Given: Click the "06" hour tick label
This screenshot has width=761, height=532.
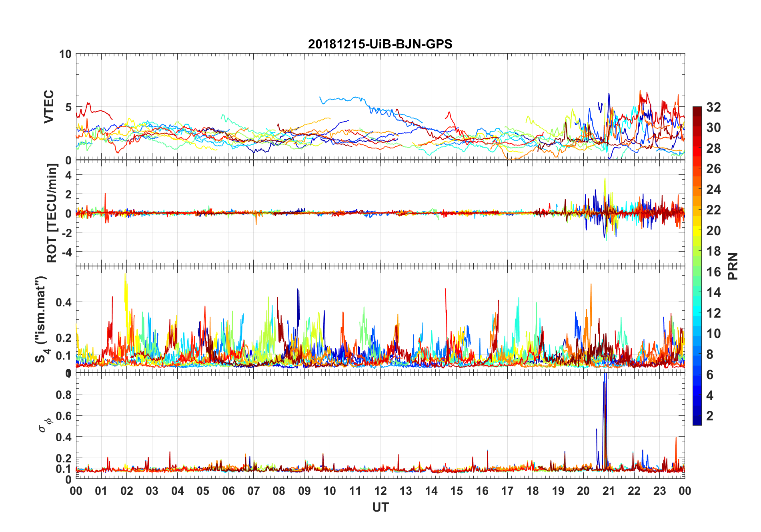Looking at the screenshot, I should coord(228,491).
